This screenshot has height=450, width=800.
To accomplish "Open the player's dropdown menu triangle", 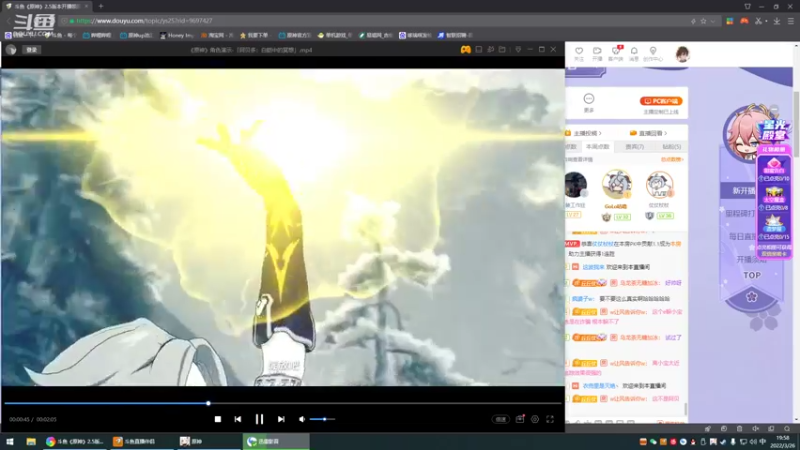I will [x=518, y=49].
